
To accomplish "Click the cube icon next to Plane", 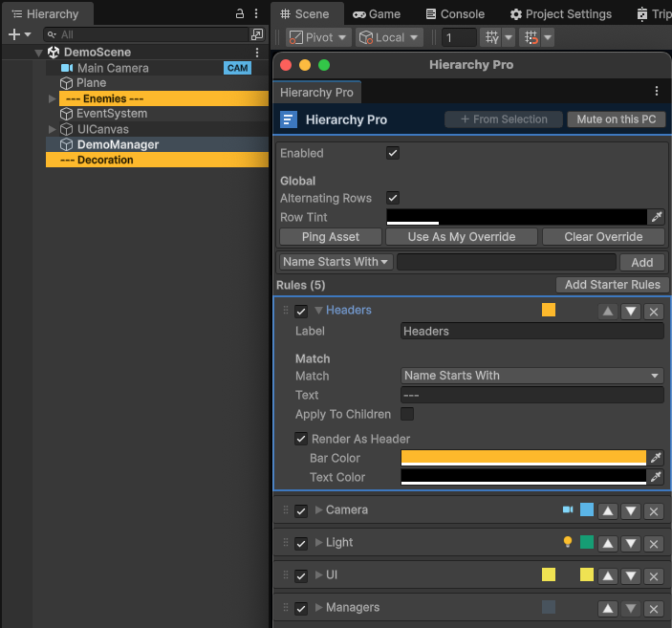I will tap(66, 83).
